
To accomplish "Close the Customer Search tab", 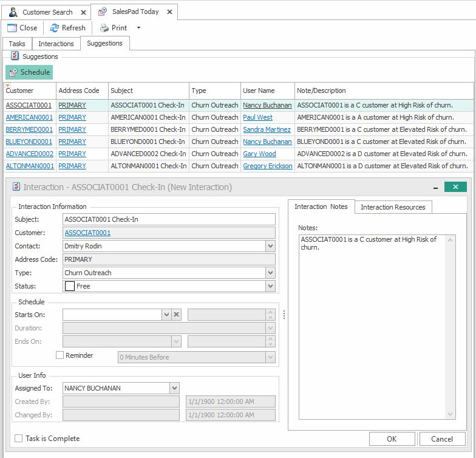I will (x=83, y=12).
